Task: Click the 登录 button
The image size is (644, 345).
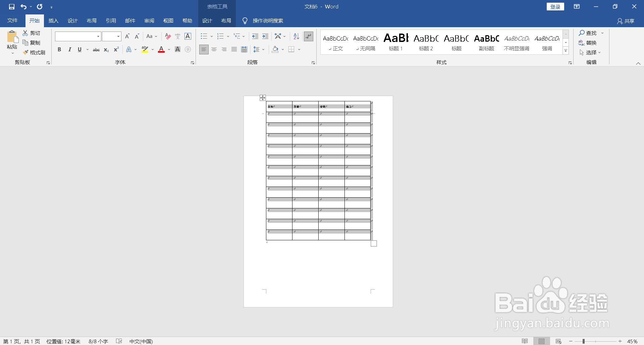Action: tap(555, 7)
